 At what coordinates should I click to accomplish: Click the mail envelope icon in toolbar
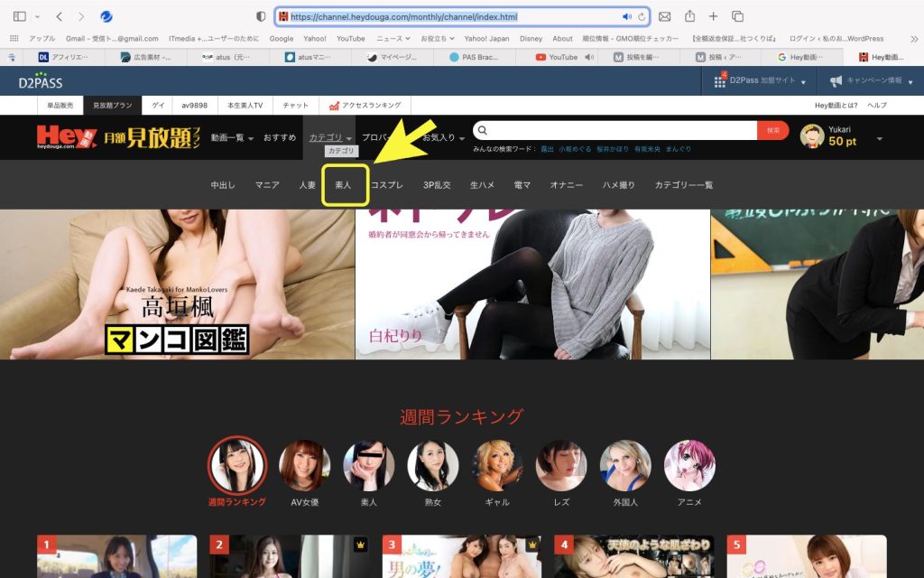tap(665, 16)
